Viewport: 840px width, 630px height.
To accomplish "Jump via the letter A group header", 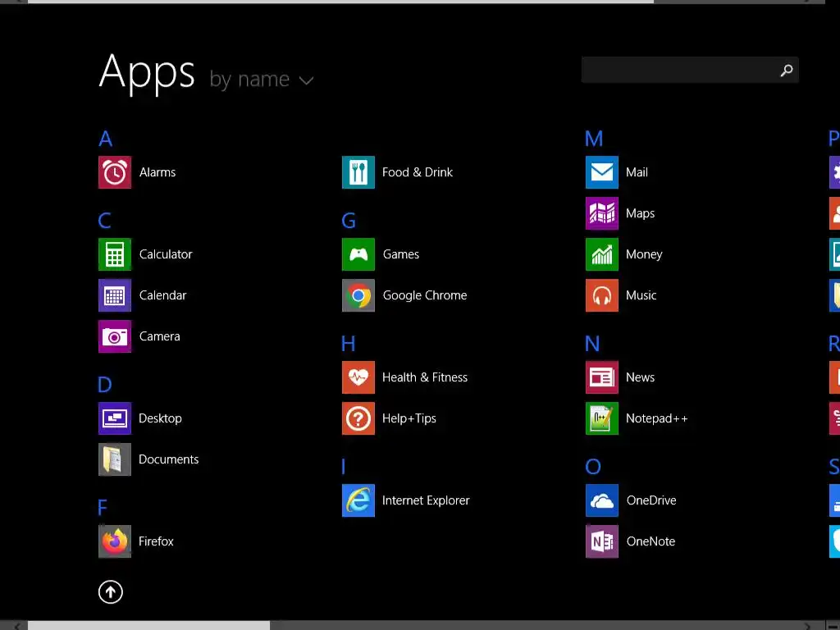I will point(106,139).
